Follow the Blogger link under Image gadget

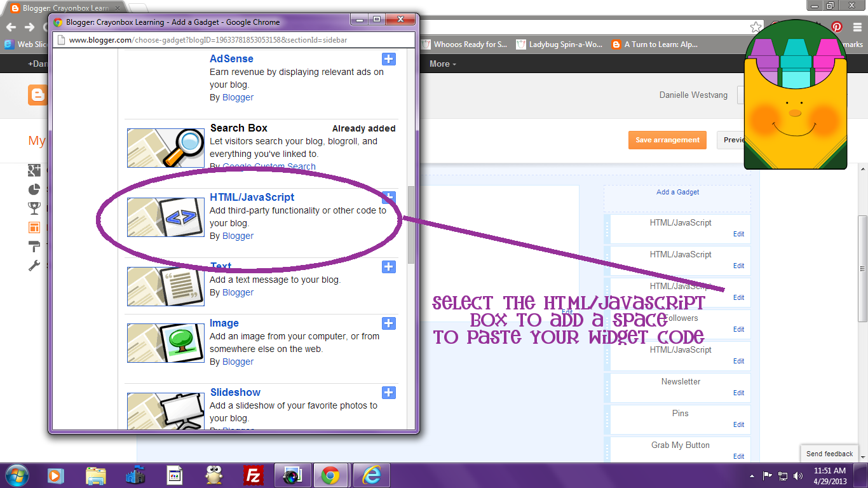pyautogui.click(x=238, y=362)
